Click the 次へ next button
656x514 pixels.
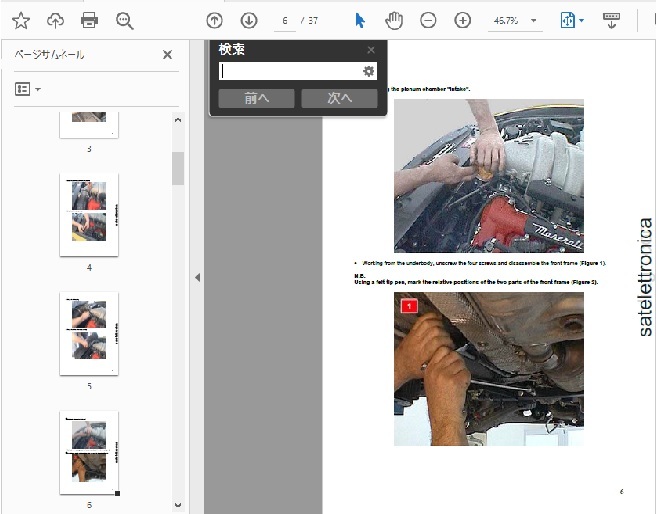339,99
